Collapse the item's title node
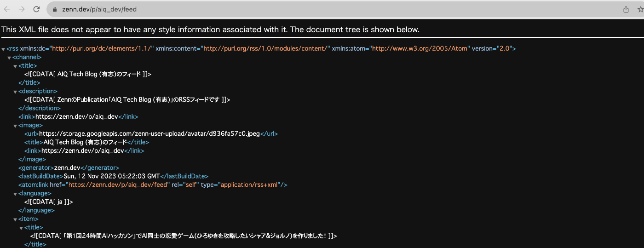Screen dimensions: 644x248 pos(21,228)
